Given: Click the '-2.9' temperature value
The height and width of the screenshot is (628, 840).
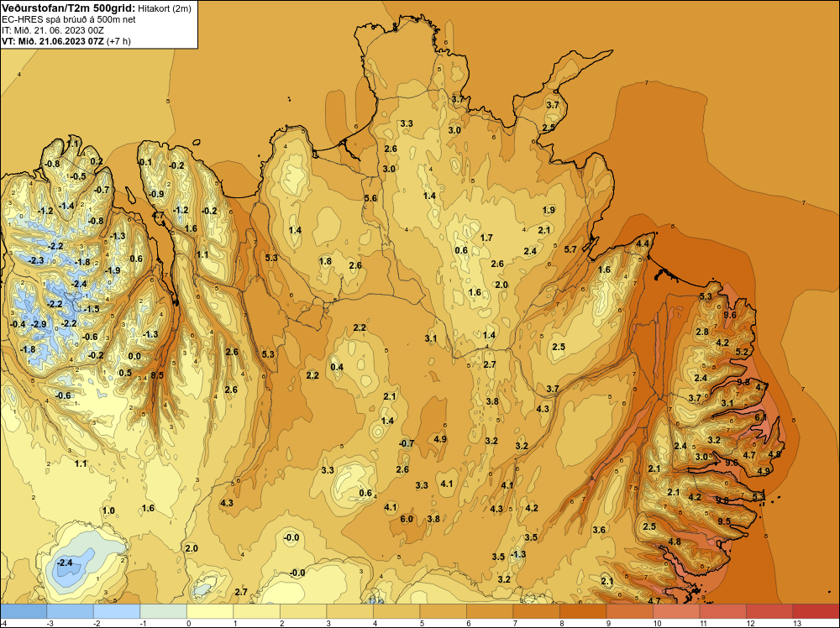Looking at the screenshot, I should tap(39, 324).
